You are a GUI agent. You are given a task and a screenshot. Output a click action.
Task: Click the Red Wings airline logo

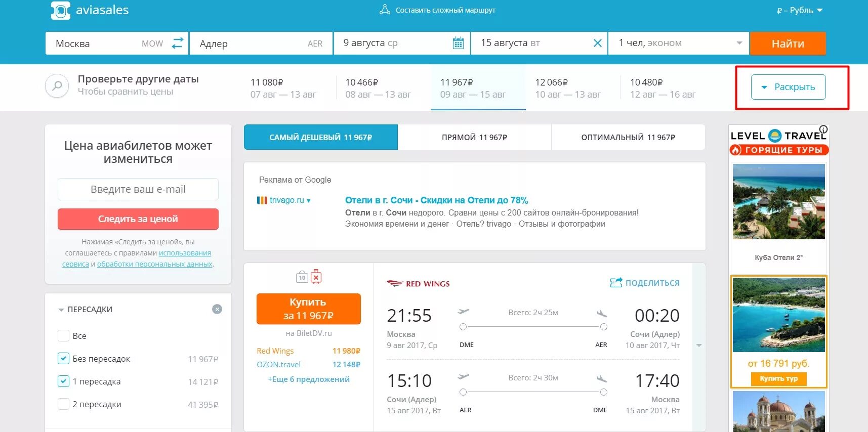[x=418, y=284]
